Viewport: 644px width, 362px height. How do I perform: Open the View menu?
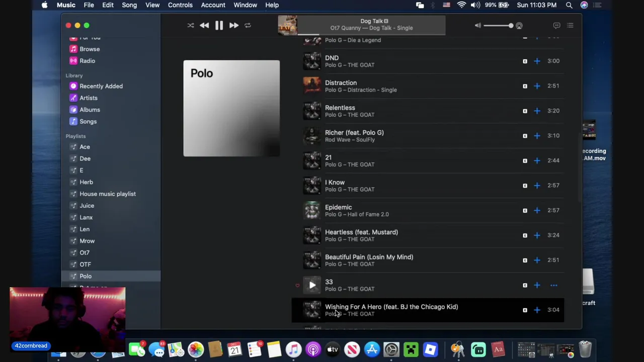pyautogui.click(x=152, y=5)
